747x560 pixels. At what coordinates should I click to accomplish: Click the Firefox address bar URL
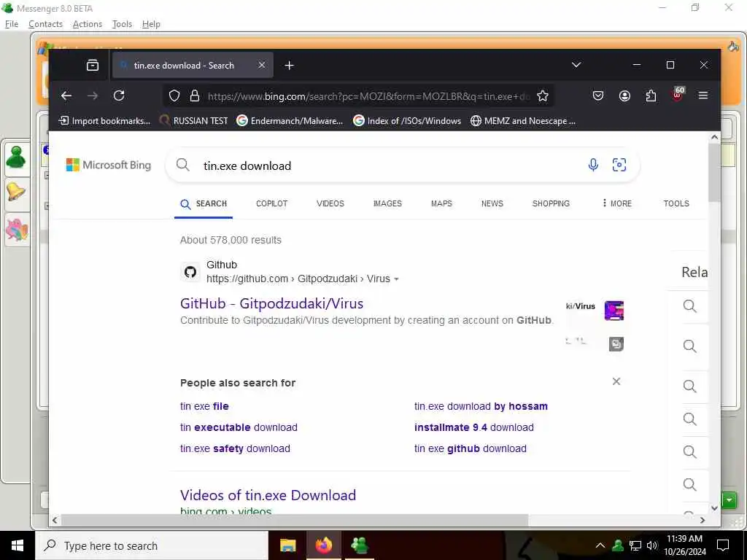[x=368, y=96]
